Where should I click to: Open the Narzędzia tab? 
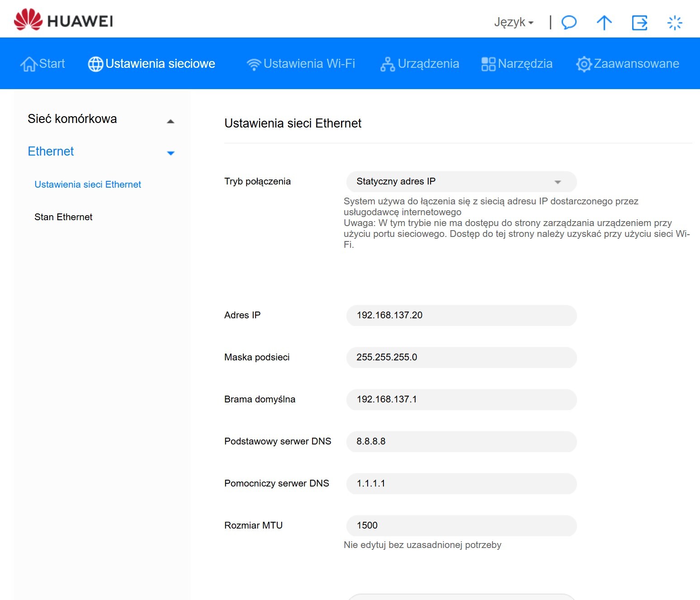pos(517,64)
